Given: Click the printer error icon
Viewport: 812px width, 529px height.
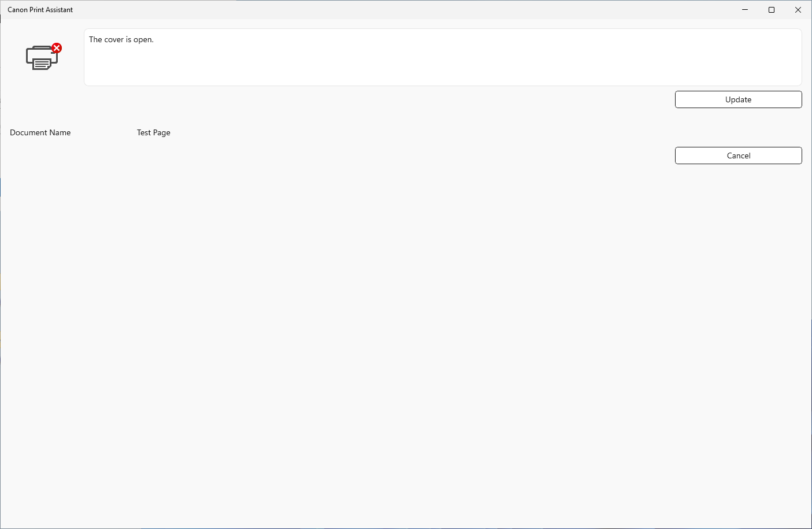Looking at the screenshot, I should coord(42,56).
